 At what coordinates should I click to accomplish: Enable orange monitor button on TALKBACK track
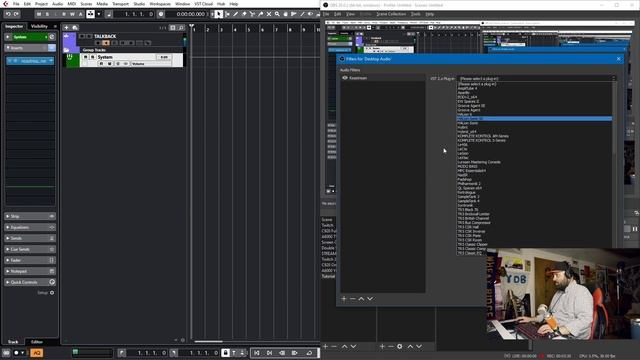[106, 43]
